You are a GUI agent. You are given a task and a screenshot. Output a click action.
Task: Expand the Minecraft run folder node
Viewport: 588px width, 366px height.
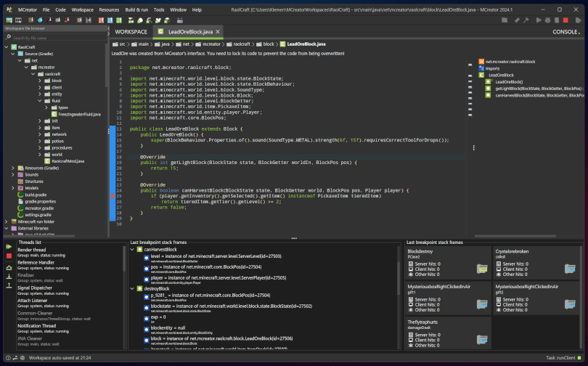coord(7,221)
